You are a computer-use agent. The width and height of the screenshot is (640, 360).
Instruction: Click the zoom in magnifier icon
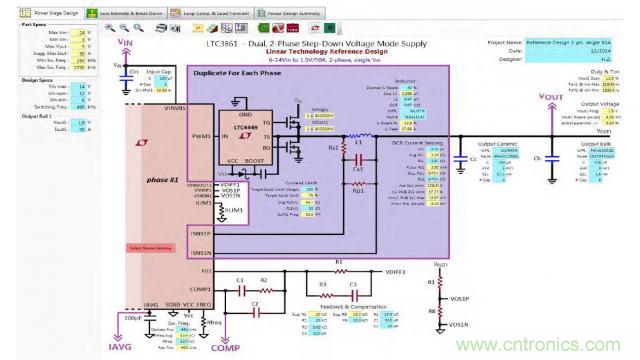click(110, 28)
